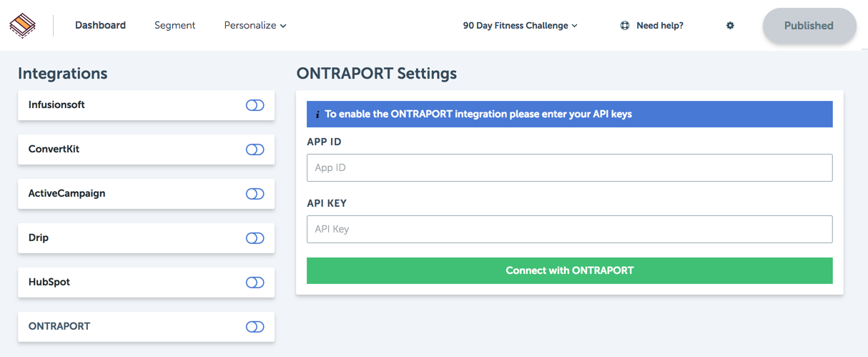The width and height of the screenshot is (868, 357).
Task: Open settings via the gear icon
Action: (x=730, y=26)
